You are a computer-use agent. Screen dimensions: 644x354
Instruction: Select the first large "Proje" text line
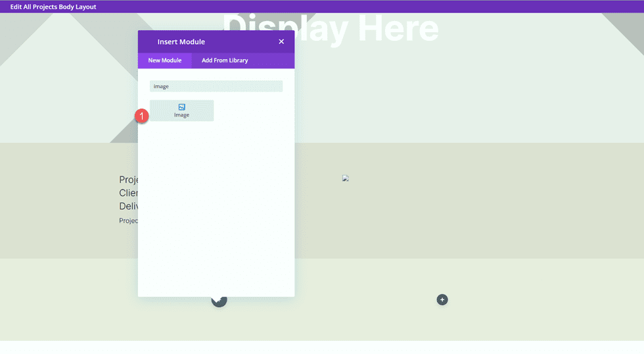pos(128,180)
